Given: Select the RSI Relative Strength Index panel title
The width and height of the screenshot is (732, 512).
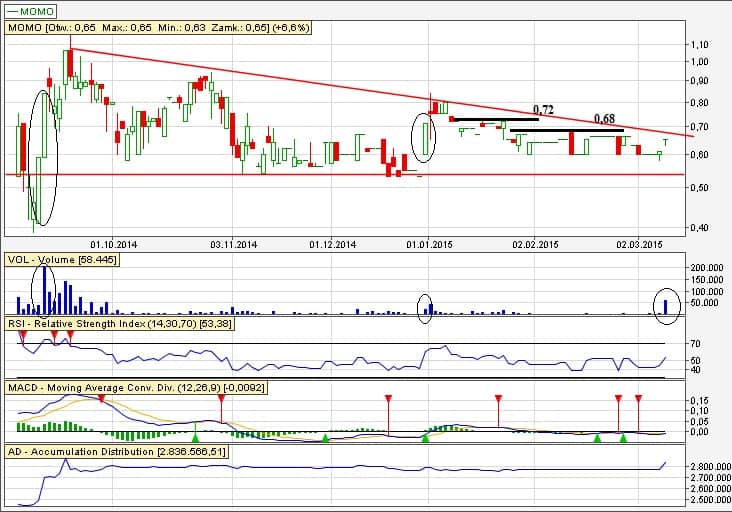Looking at the screenshot, I should coord(131,324).
